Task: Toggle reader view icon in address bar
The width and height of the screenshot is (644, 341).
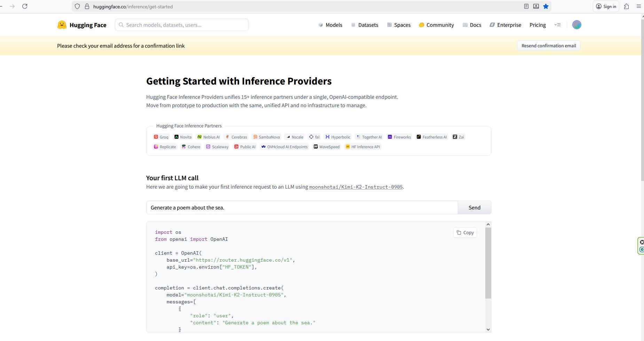Action: (526, 6)
